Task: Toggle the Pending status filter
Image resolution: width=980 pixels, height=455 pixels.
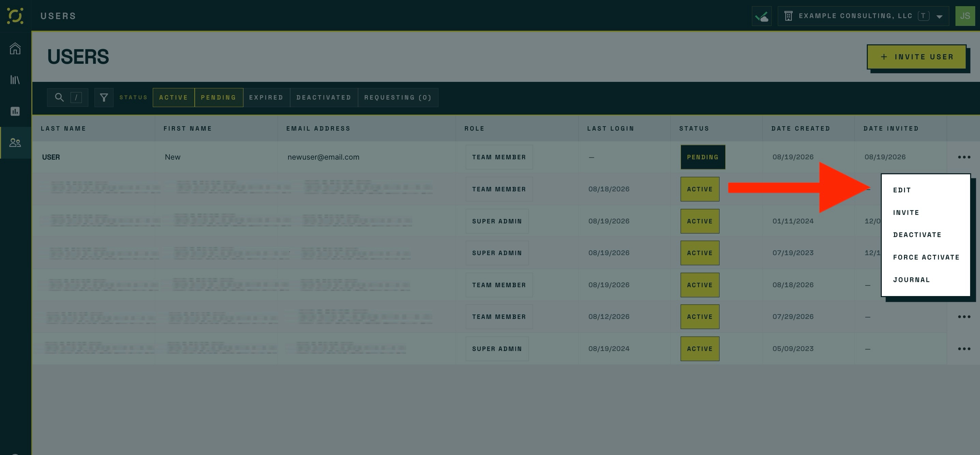Action: click(219, 98)
